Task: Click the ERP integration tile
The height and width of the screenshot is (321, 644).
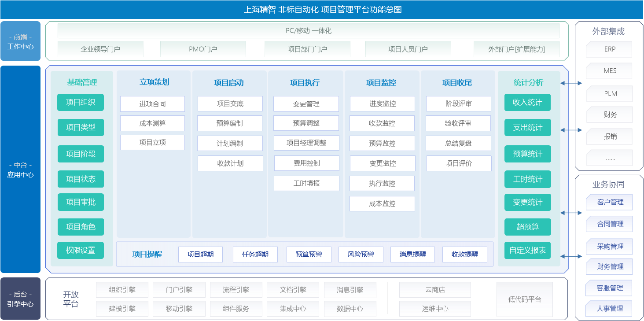Action: click(x=609, y=49)
